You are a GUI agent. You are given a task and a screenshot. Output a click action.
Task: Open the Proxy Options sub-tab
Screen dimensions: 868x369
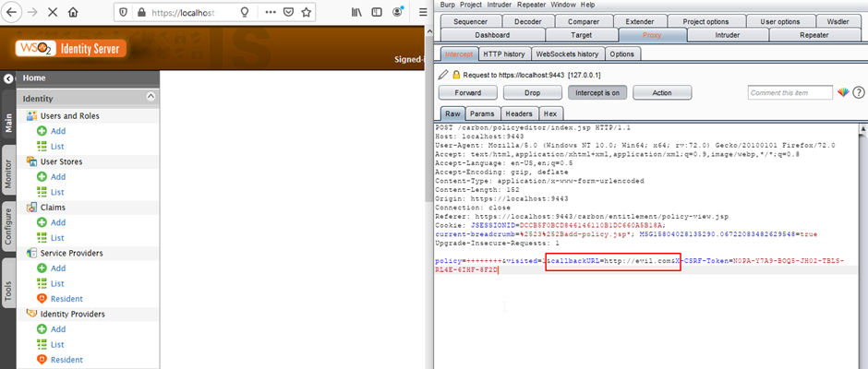[622, 54]
